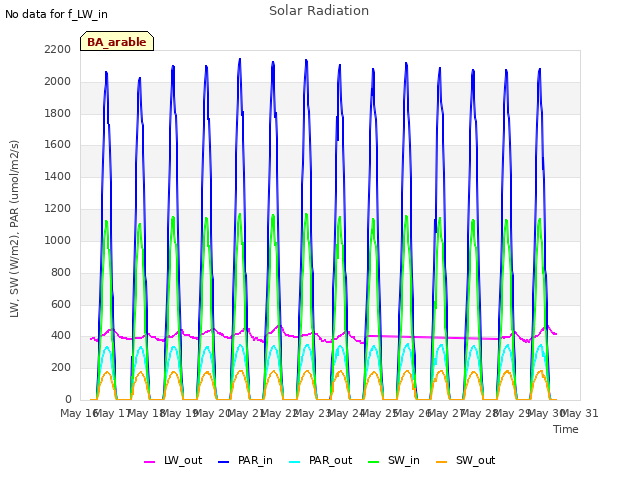Click the 2200 y-axis tick label
This screenshot has width=640, height=480.
click(58, 50)
